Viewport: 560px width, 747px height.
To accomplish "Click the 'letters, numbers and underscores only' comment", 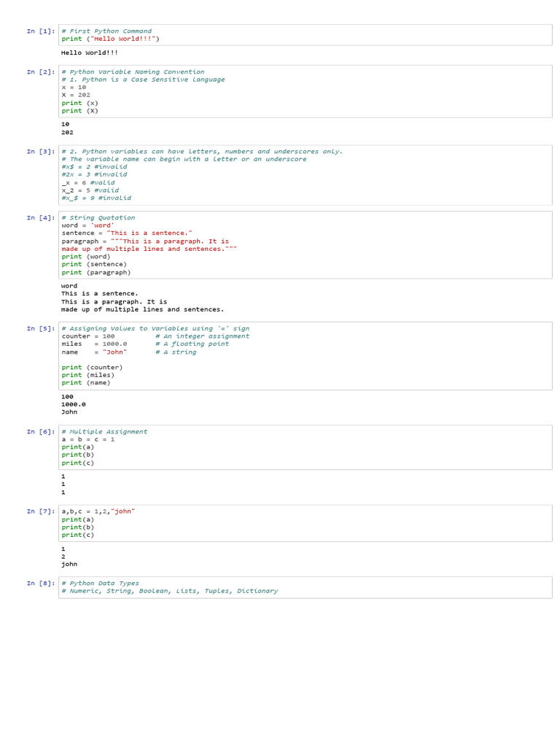I will coord(202,152).
